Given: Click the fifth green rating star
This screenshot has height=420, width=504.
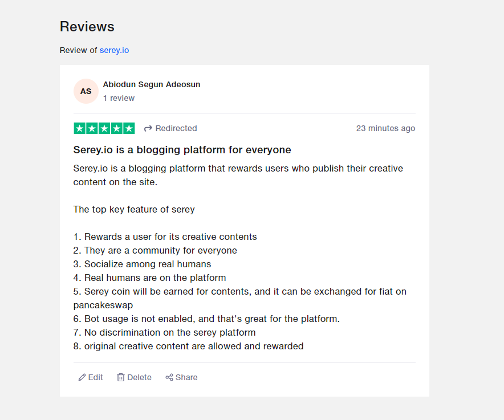Looking at the screenshot, I should [x=129, y=129].
